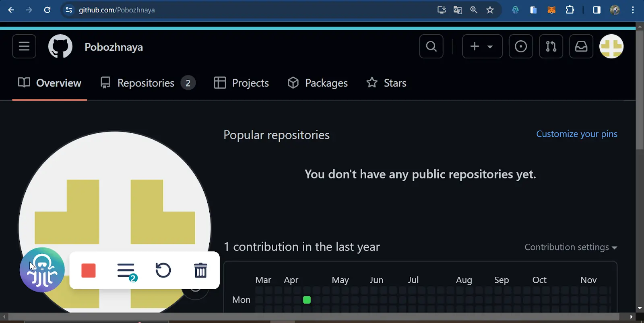Click the blue document extension icon
Image resolution: width=644 pixels, height=323 pixels.
click(533, 10)
